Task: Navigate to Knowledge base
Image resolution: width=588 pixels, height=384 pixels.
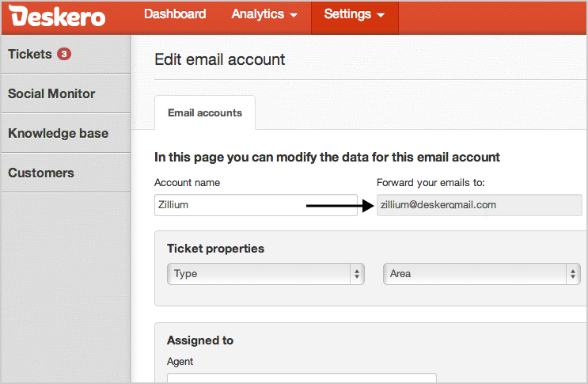Action: [58, 133]
